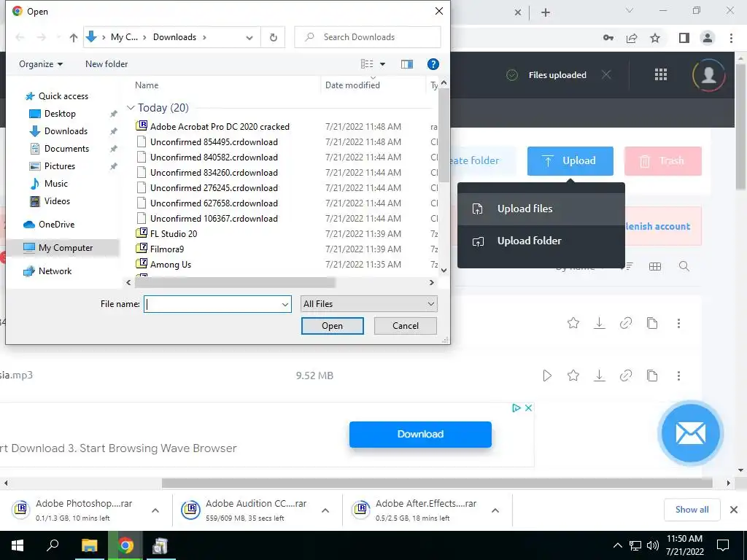
Task: Open the floating mail contact button
Action: (x=690, y=433)
